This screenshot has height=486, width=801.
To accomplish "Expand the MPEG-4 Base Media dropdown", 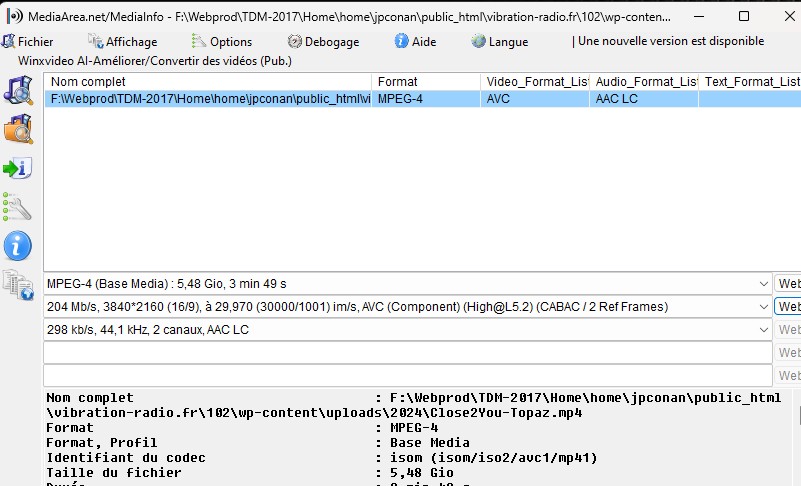I will coord(762,284).
